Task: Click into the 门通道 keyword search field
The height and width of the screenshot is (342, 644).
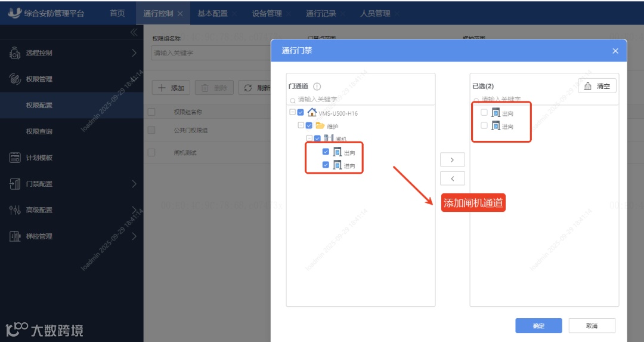Action: pyautogui.click(x=361, y=100)
